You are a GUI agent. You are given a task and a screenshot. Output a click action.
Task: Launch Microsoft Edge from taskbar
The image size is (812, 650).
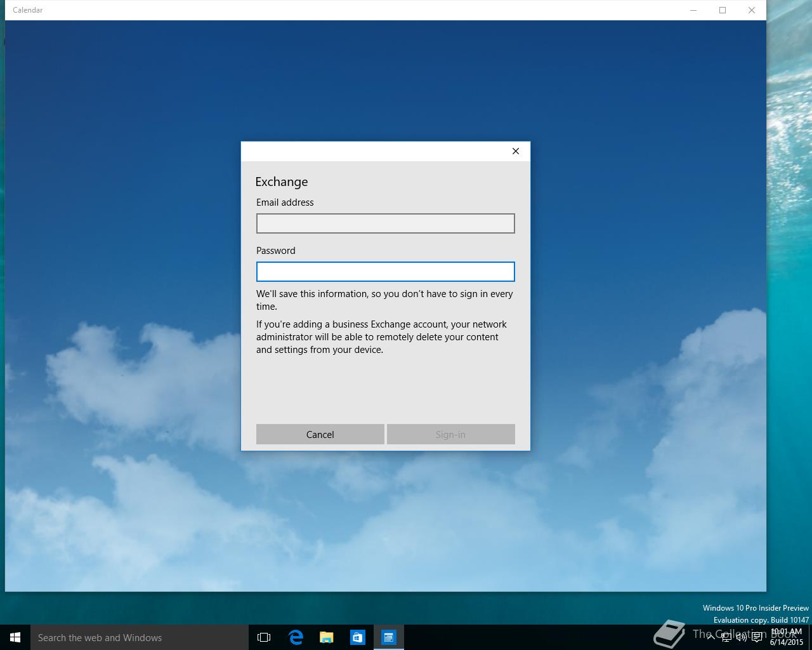296,637
